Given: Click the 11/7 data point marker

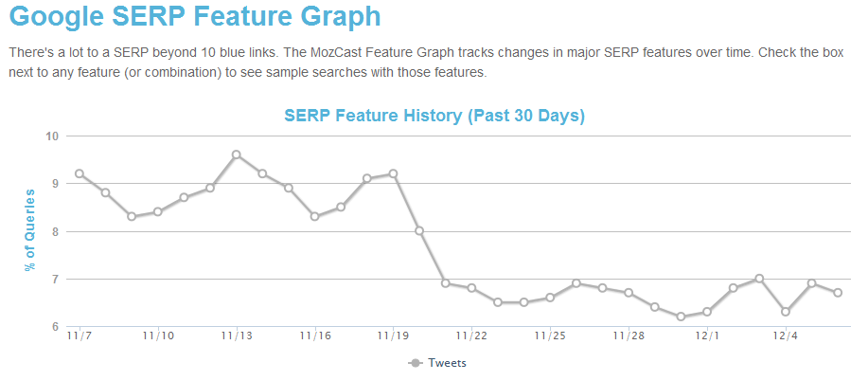Looking at the screenshot, I should click(80, 173).
